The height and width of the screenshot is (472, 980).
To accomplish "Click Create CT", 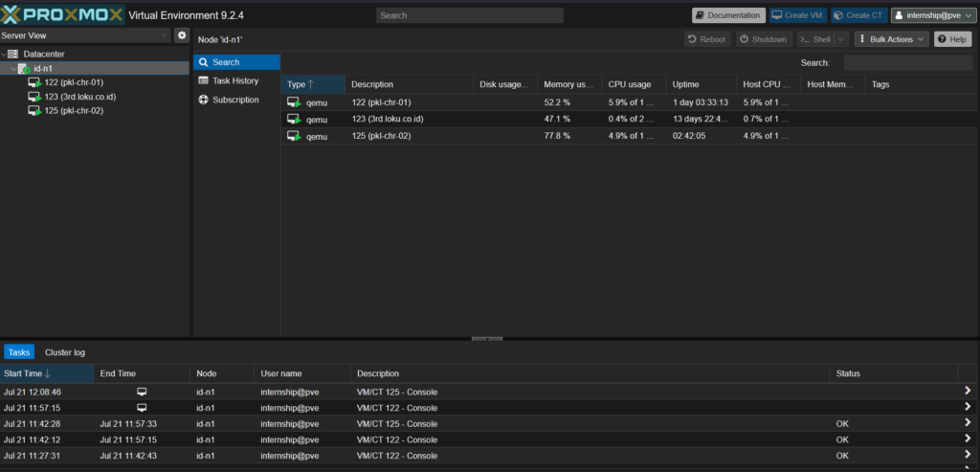I will (x=859, y=15).
